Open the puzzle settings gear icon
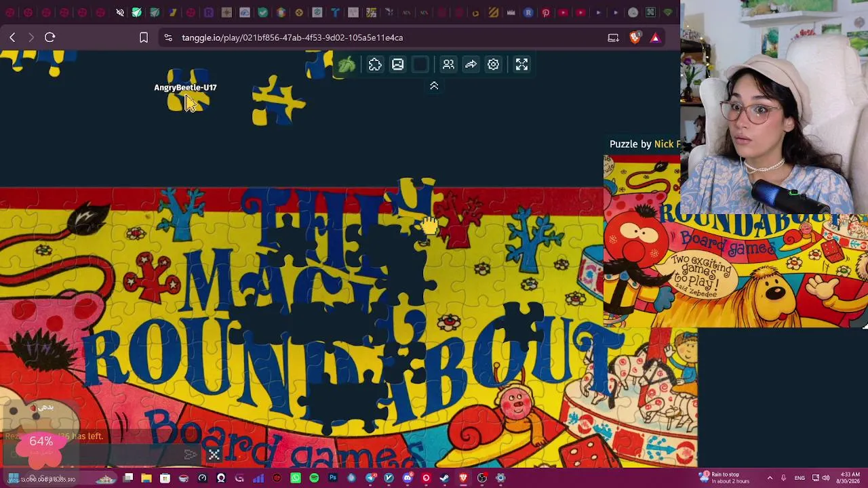 click(x=493, y=64)
